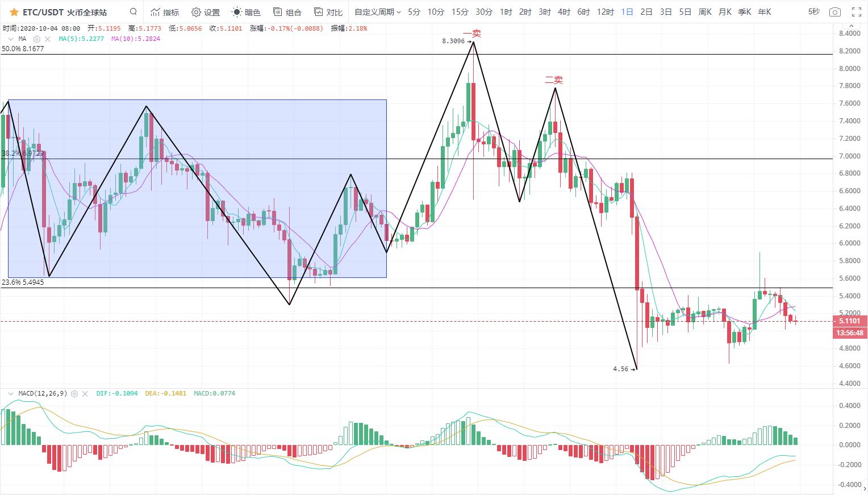Select the 12时 timeframe
The height and width of the screenshot is (495, 868).
pos(606,12)
